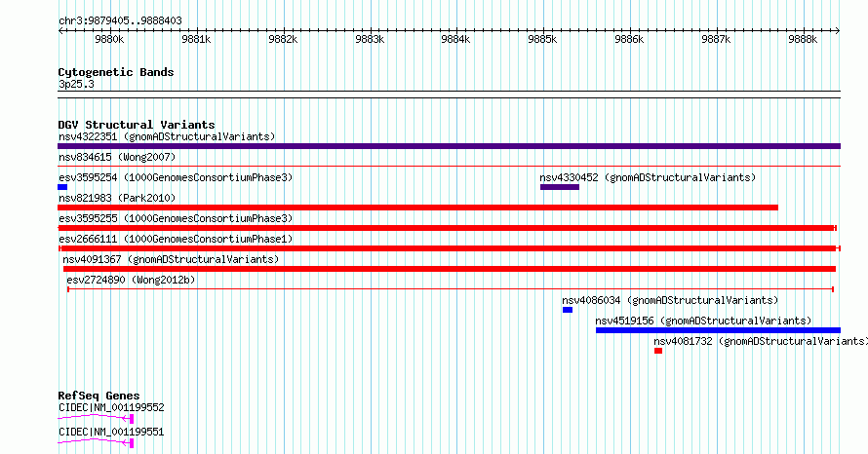Click the 9886k ruler tick label

click(629, 39)
